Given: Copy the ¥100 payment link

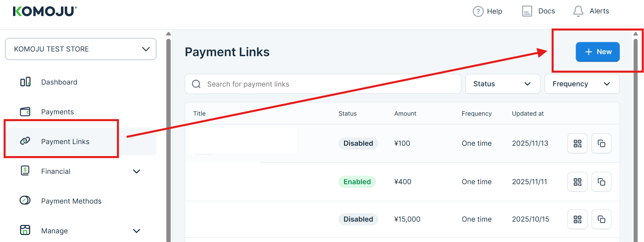Looking at the screenshot, I should pyautogui.click(x=601, y=143).
